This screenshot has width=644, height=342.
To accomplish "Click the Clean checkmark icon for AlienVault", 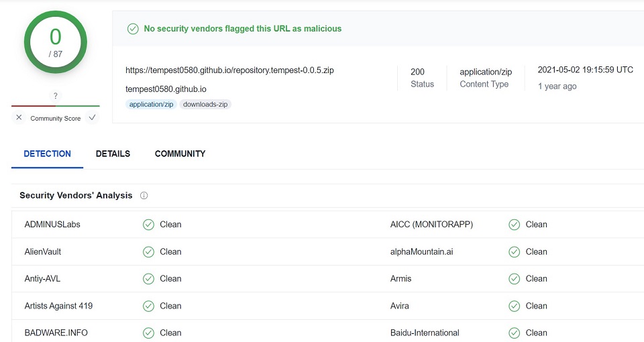I will pyautogui.click(x=148, y=252).
